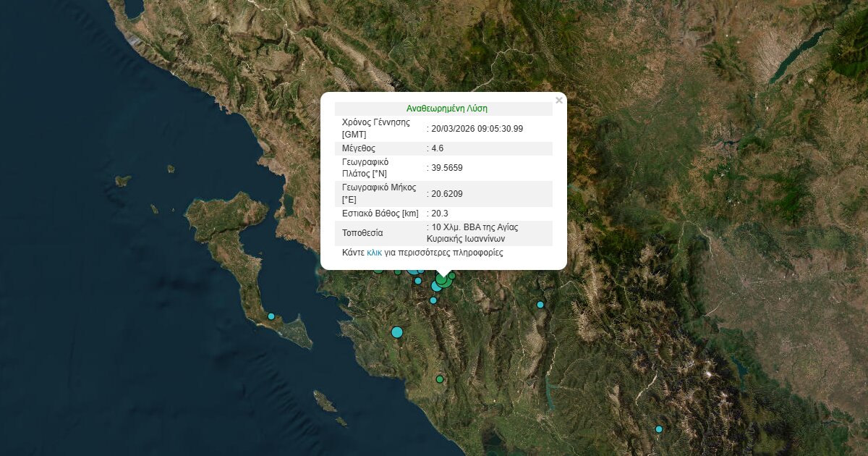
Task: Select the cyan marker in the bottom-right corner
Action: click(658, 429)
